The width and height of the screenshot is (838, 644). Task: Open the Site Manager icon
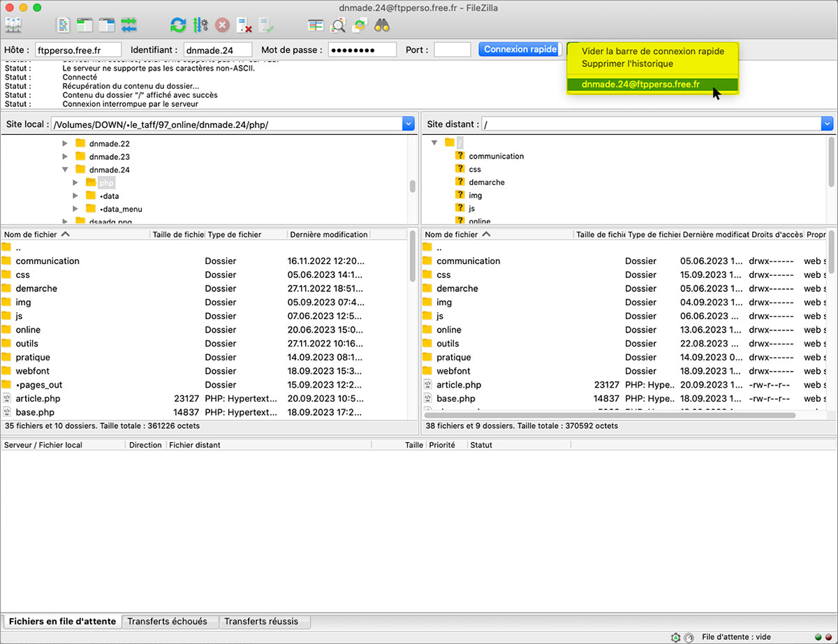(x=13, y=26)
